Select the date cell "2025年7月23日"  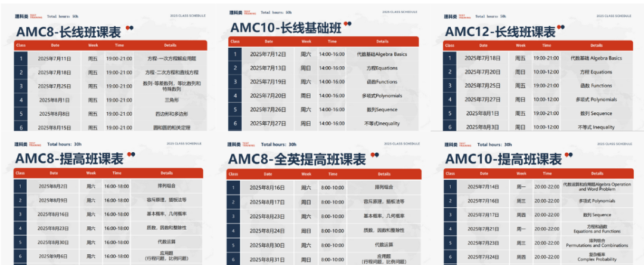click(x=484, y=243)
